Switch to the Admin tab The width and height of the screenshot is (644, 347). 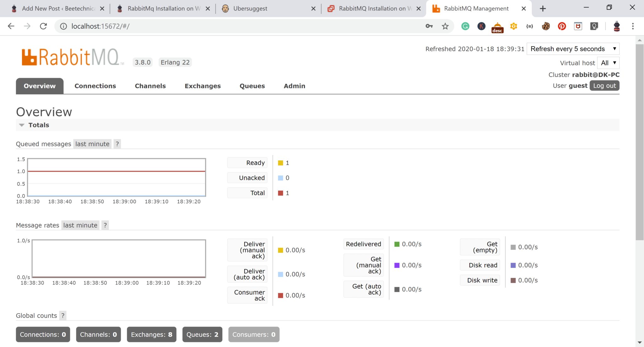point(294,86)
